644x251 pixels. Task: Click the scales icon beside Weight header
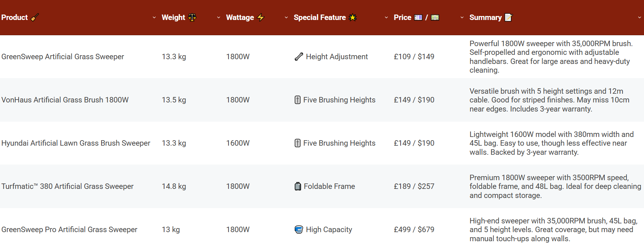192,17
